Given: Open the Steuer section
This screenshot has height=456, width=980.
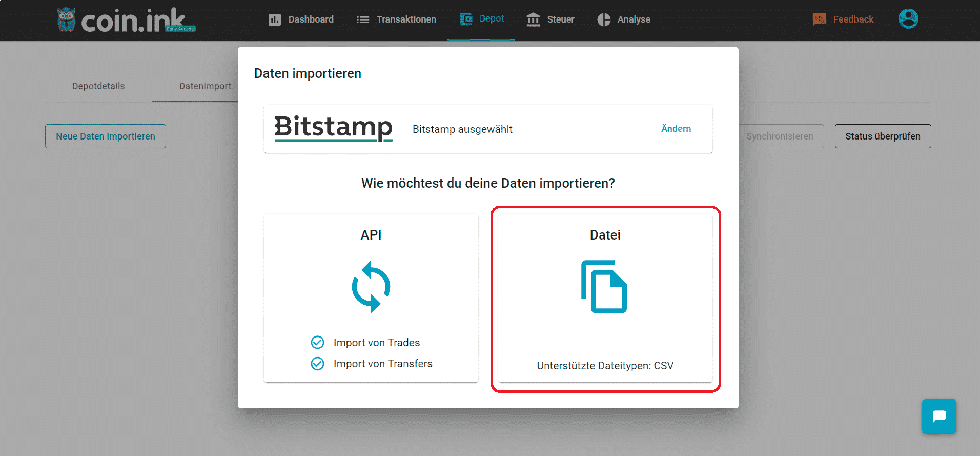Looking at the screenshot, I should (550, 19).
